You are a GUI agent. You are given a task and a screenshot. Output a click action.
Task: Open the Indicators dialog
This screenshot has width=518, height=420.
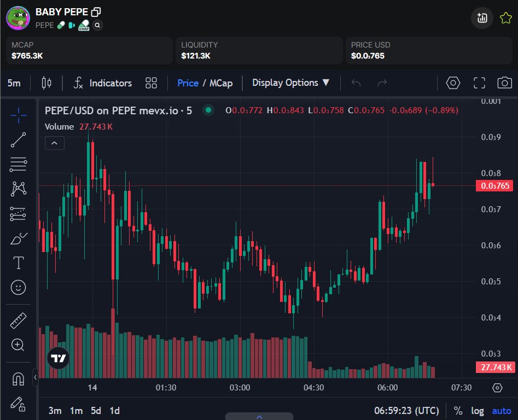coord(103,83)
